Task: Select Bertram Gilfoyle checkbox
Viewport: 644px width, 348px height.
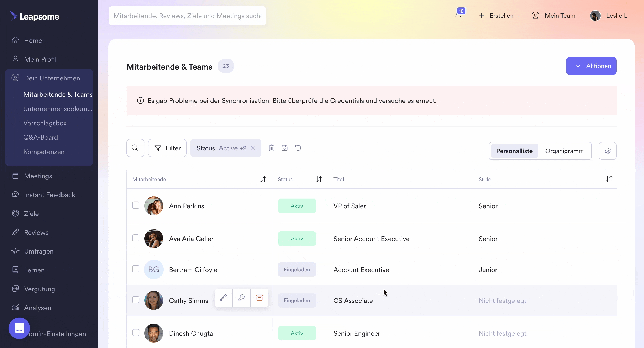Action: [x=136, y=269]
